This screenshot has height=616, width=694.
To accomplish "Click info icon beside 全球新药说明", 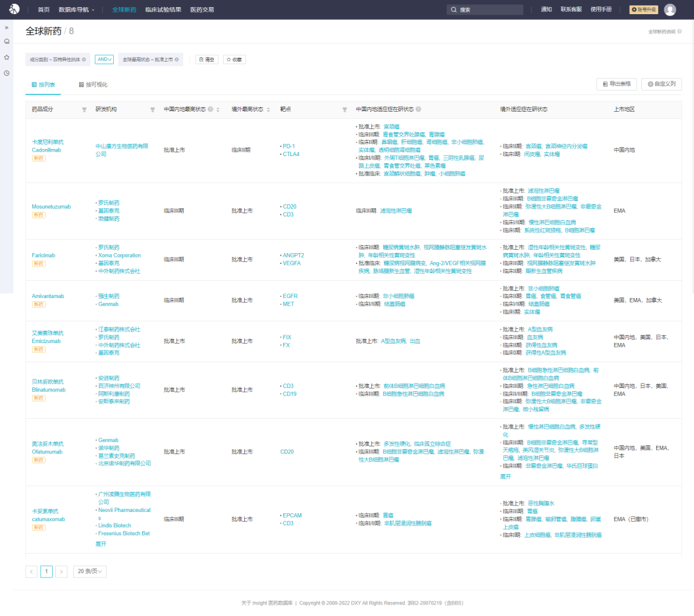I will point(679,31).
